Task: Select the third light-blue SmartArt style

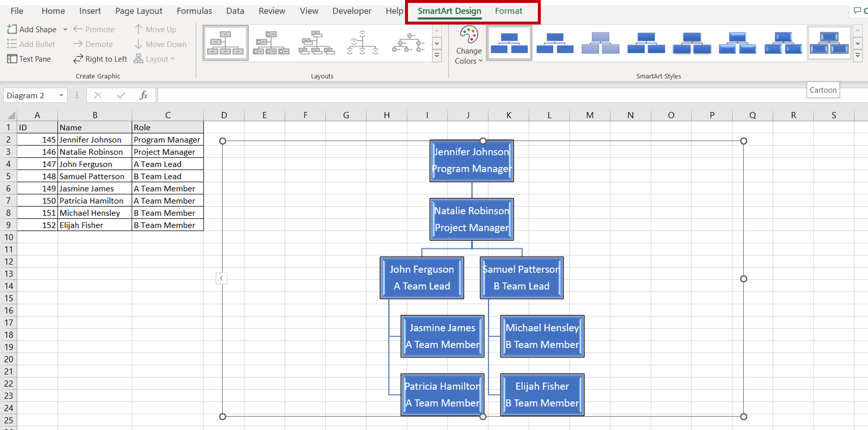Action: coord(600,43)
